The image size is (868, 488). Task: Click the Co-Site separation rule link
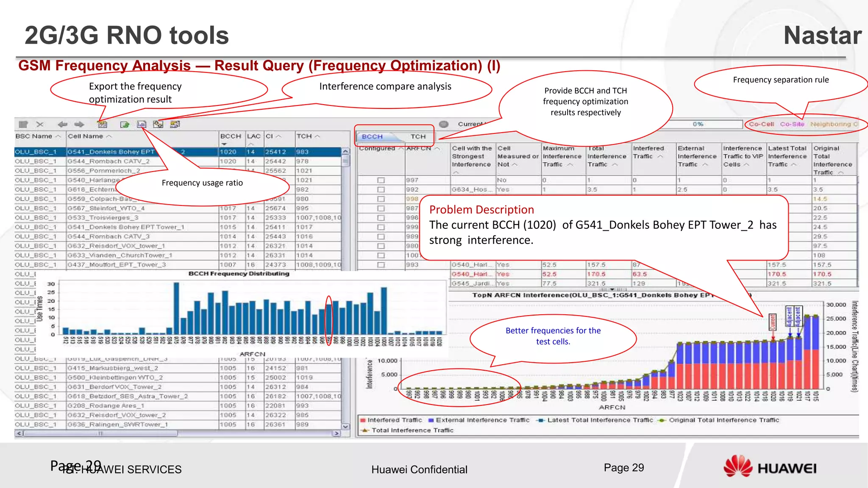pyautogui.click(x=792, y=124)
